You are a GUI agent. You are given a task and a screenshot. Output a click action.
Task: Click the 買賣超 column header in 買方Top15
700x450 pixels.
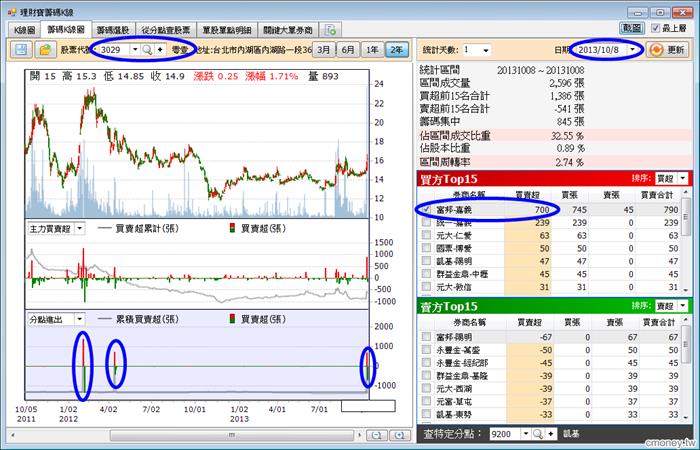(527, 195)
